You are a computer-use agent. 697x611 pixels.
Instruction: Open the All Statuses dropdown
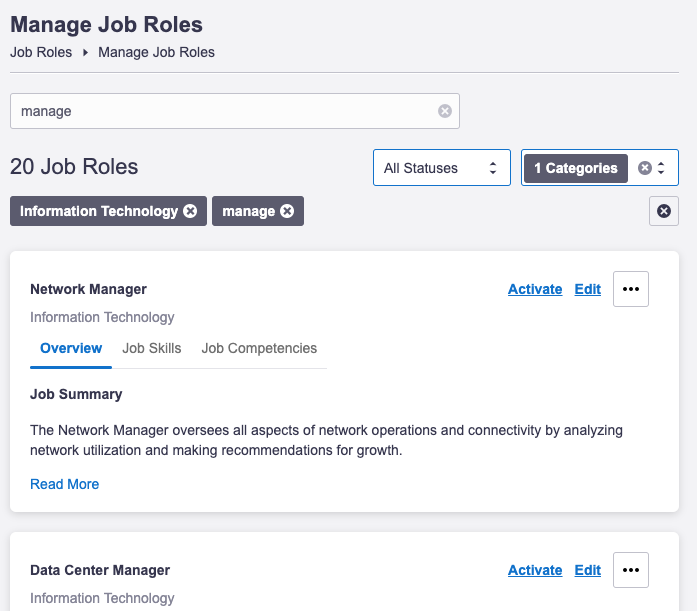[441, 168]
